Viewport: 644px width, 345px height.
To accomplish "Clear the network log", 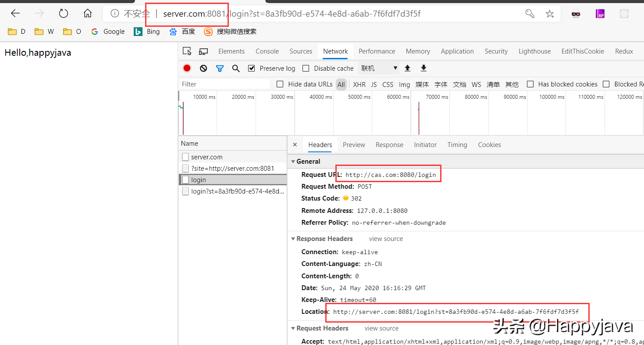I will [203, 68].
